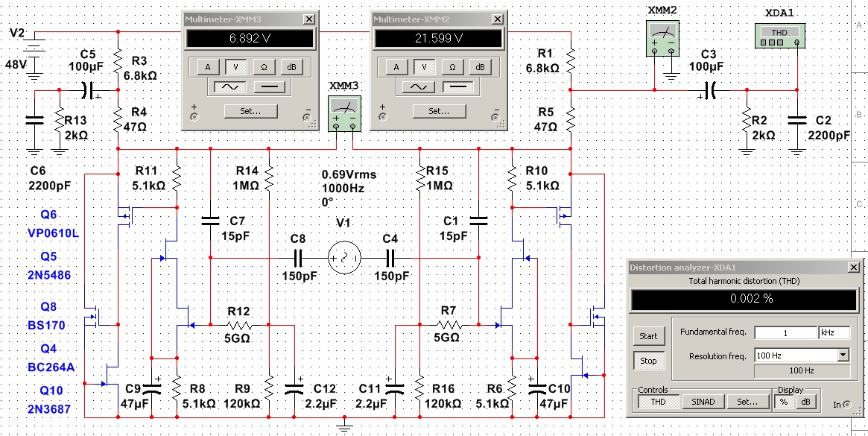Image resolution: width=868 pixels, height=436 pixels.
Task: Close the Multimeter-XMM3 window
Action: tap(309, 19)
